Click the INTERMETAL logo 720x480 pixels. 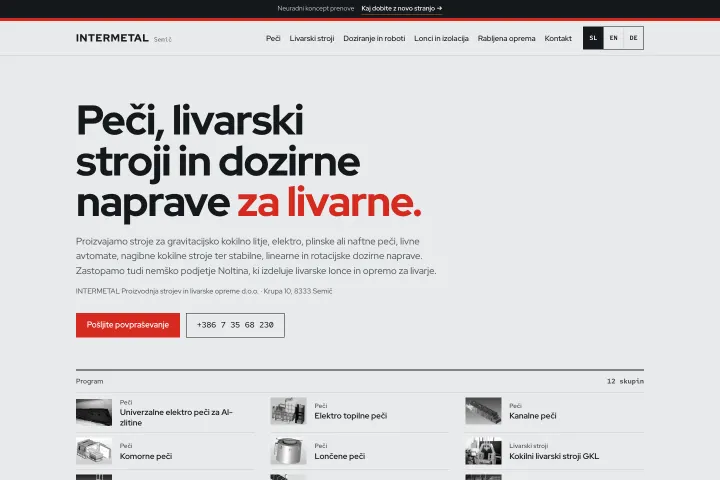(112, 38)
